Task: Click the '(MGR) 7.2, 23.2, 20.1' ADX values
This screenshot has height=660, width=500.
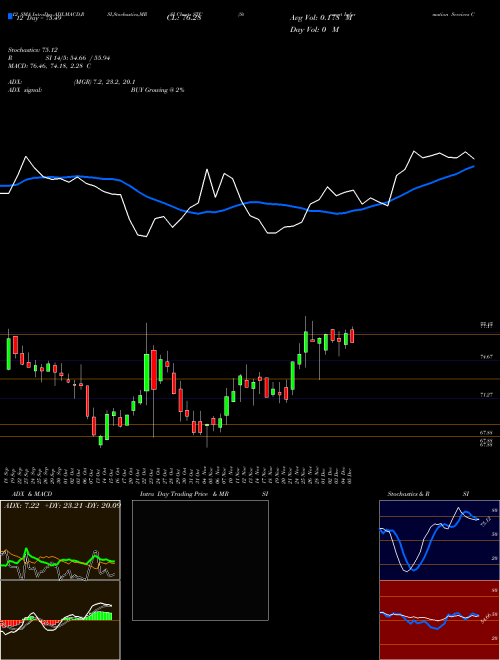Action: 104,82
